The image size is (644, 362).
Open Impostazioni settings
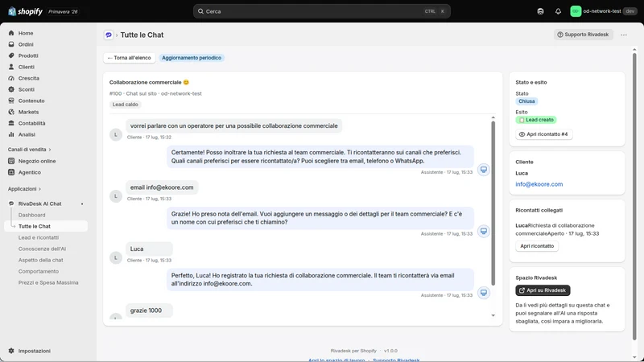35,351
